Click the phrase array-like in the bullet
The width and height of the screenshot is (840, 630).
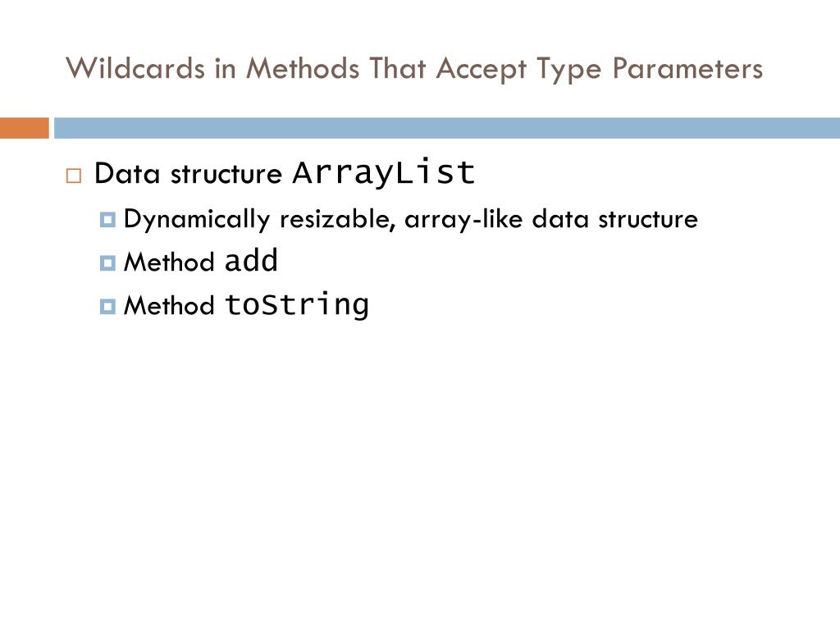coord(463,220)
